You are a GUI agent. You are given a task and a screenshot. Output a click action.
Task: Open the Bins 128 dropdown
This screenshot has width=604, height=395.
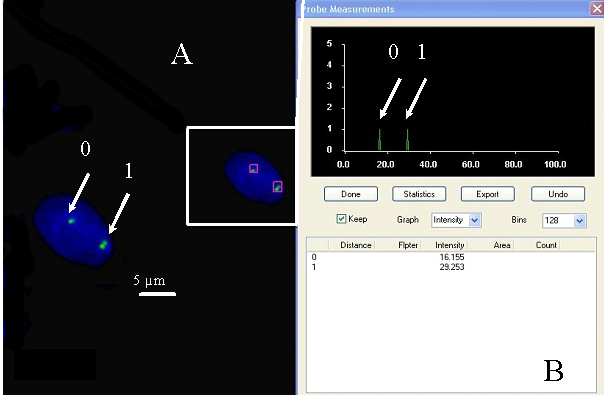coord(564,220)
